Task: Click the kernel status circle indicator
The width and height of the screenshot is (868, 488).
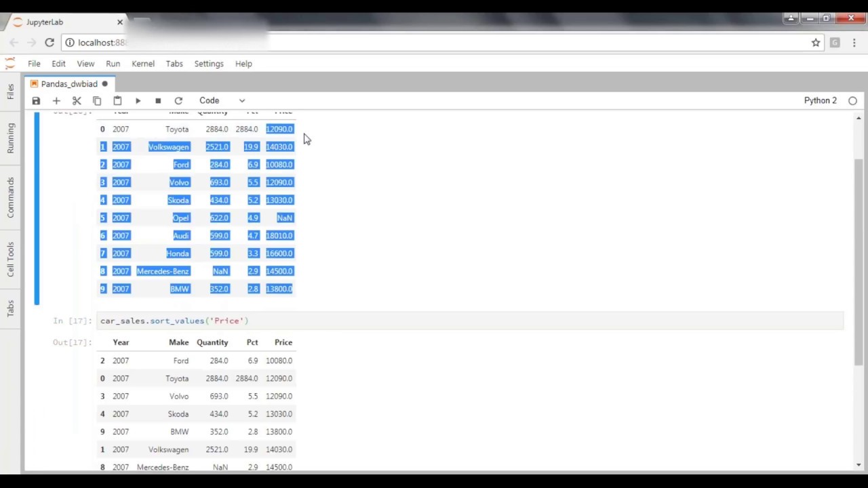Action: point(852,101)
